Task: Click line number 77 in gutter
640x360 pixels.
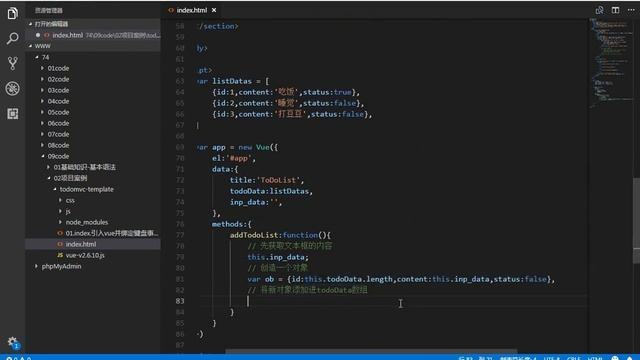Action: coord(180,235)
